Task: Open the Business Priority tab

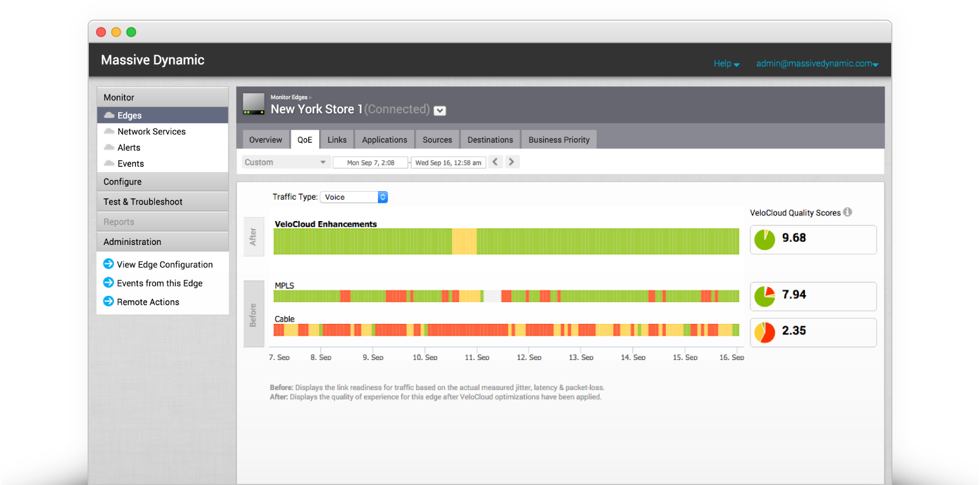Action: click(559, 140)
